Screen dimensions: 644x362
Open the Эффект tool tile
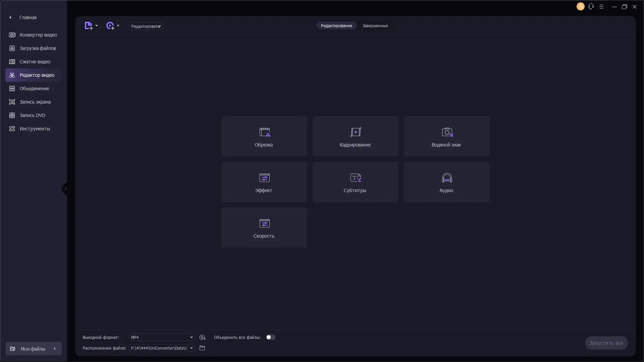(264, 182)
